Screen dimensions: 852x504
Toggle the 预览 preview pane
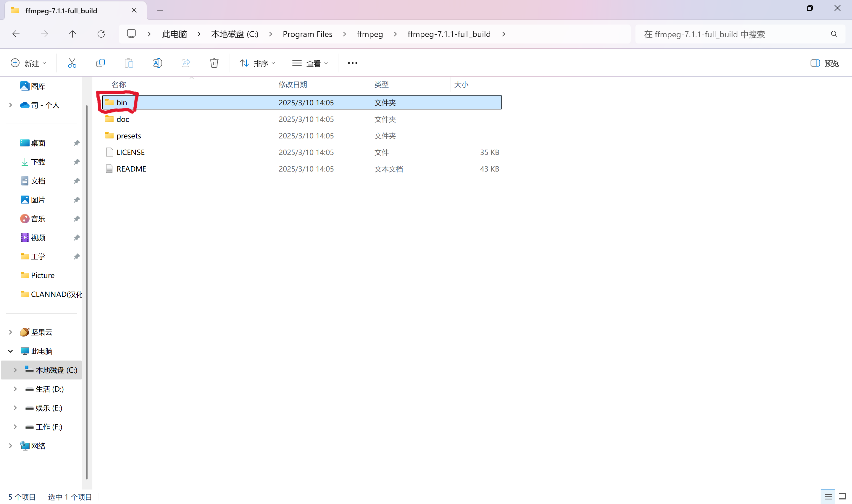click(824, 63)
